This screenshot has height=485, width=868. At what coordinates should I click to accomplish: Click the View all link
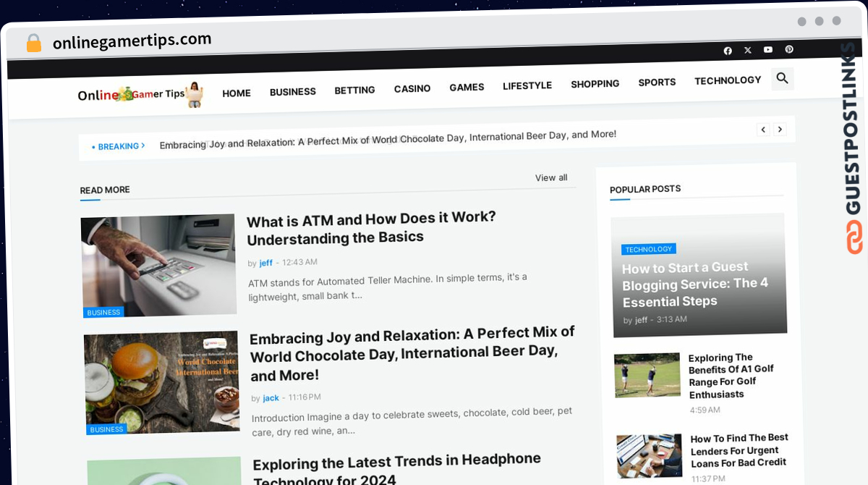coord(551,178)
